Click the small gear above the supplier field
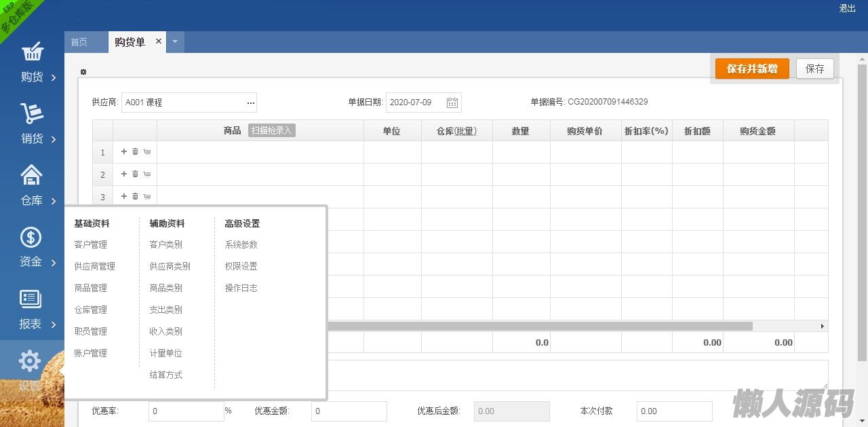Viewport: 868px width, 427px height. point(83,72)
